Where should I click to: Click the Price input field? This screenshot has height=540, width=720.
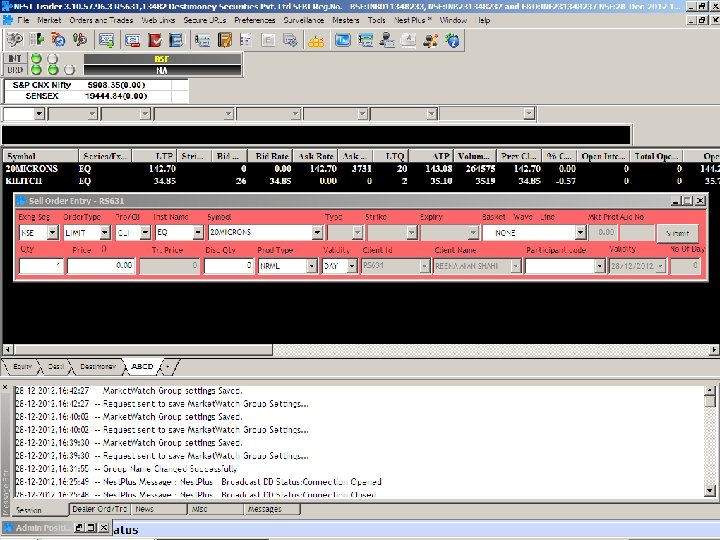(101, 266)
